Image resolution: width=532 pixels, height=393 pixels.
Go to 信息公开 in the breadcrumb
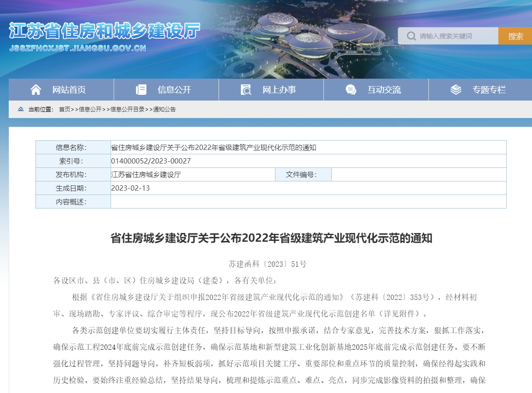click(x=90, y=109)
